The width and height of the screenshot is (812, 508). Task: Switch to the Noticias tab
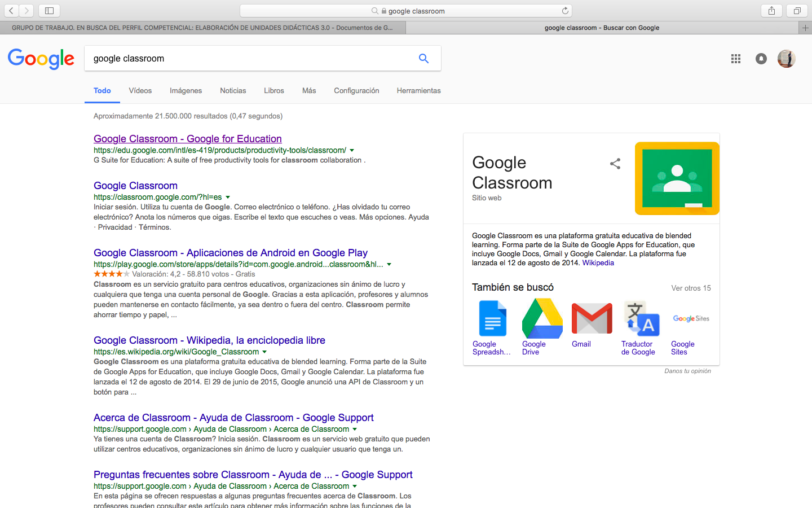(x=233, y=90)
